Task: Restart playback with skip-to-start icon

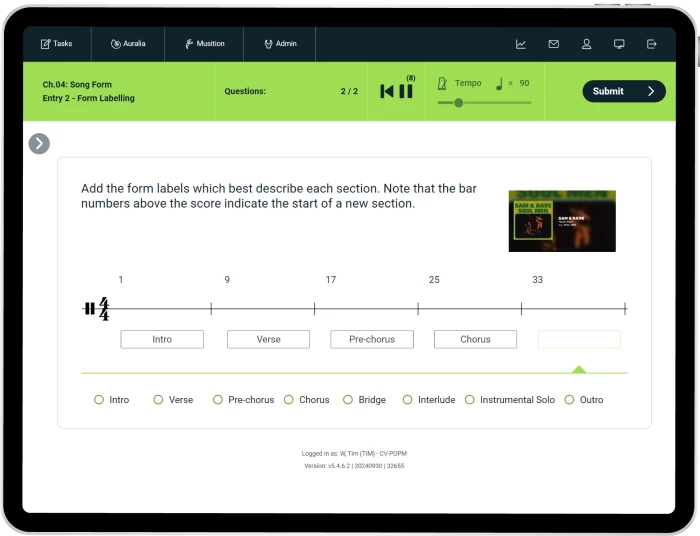Action: click(x=387, y=92)
